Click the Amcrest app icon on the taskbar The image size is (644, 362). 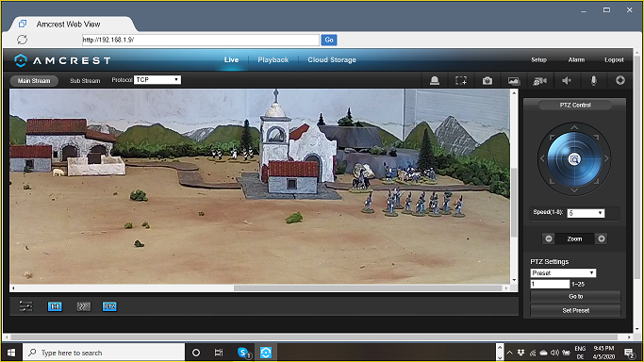pyautogui.click(x=266, y=353)
